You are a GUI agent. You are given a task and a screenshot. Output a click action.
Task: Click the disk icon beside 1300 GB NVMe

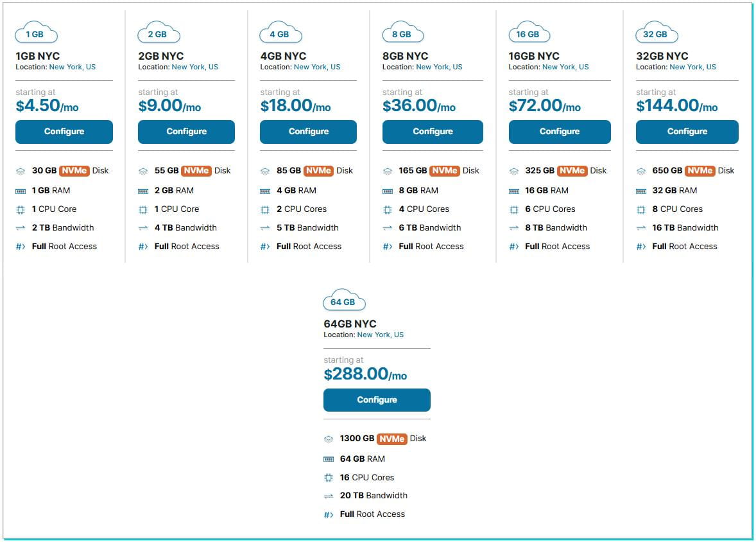pyautogui.click(x=329, y=439)
